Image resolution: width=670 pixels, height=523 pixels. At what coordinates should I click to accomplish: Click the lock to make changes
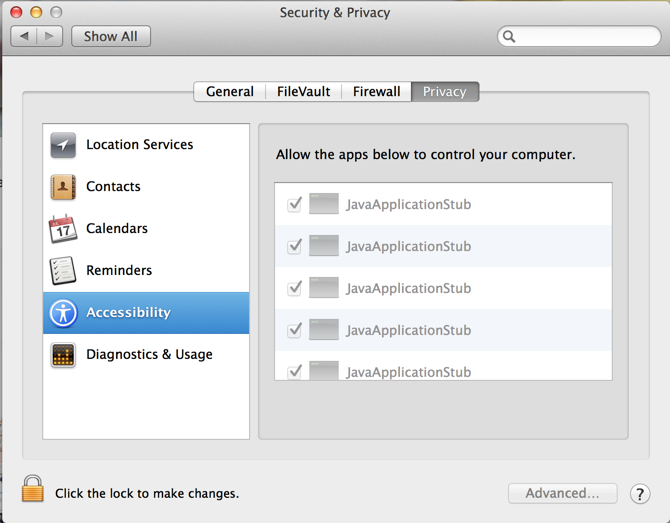33,489
